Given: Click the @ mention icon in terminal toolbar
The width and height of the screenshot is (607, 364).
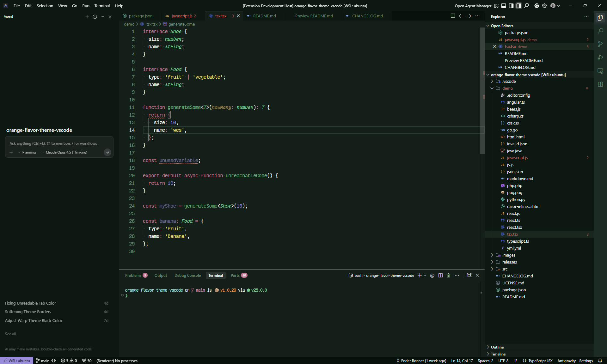Looking at the screenshot, I should (432, 276).
